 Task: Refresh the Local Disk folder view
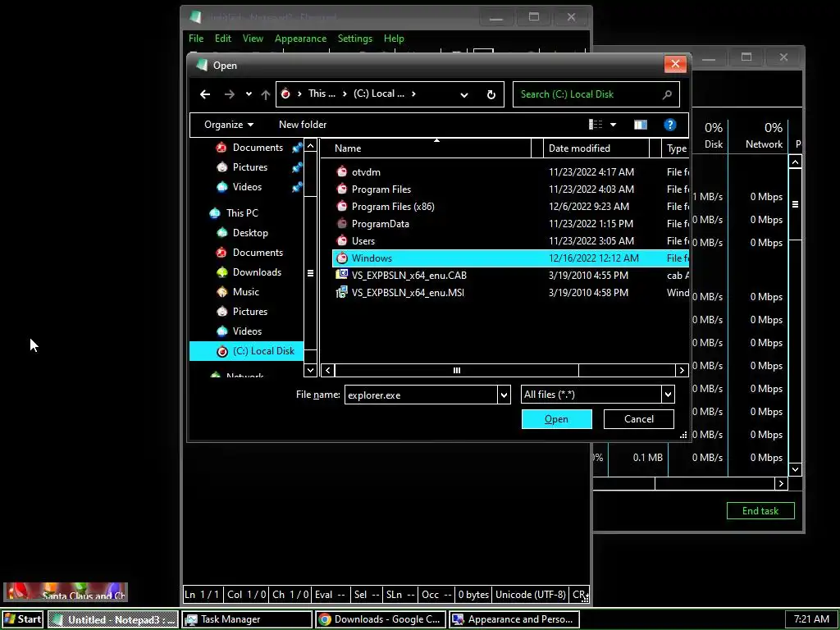point(491,95)
